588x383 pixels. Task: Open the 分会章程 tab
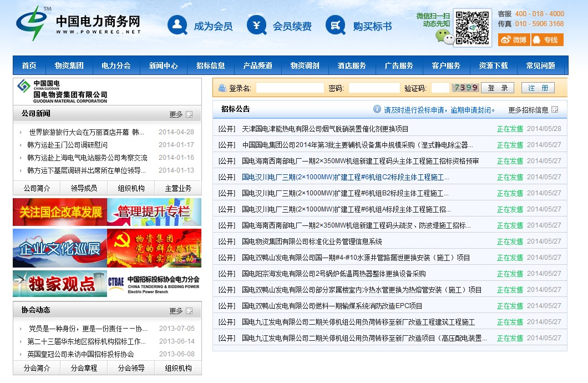(84, 368)
